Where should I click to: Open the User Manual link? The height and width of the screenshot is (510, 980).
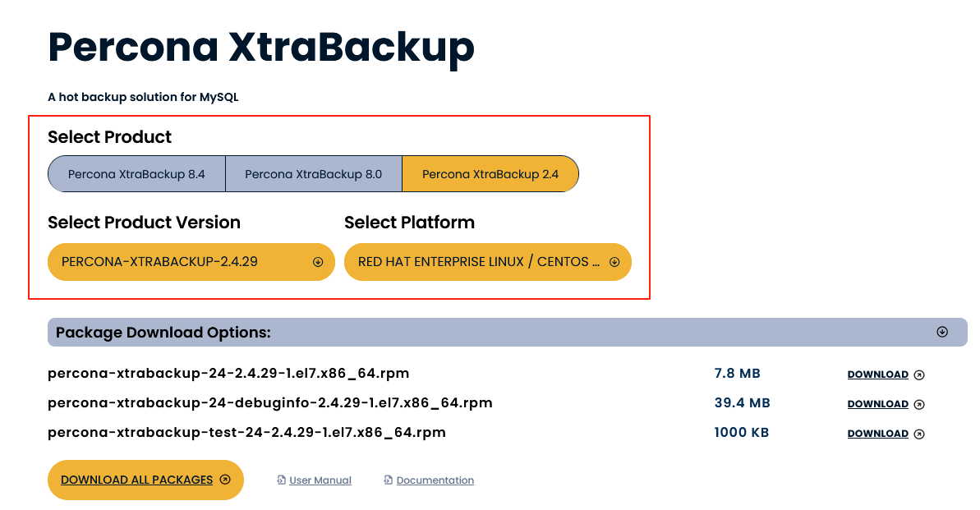320,480
